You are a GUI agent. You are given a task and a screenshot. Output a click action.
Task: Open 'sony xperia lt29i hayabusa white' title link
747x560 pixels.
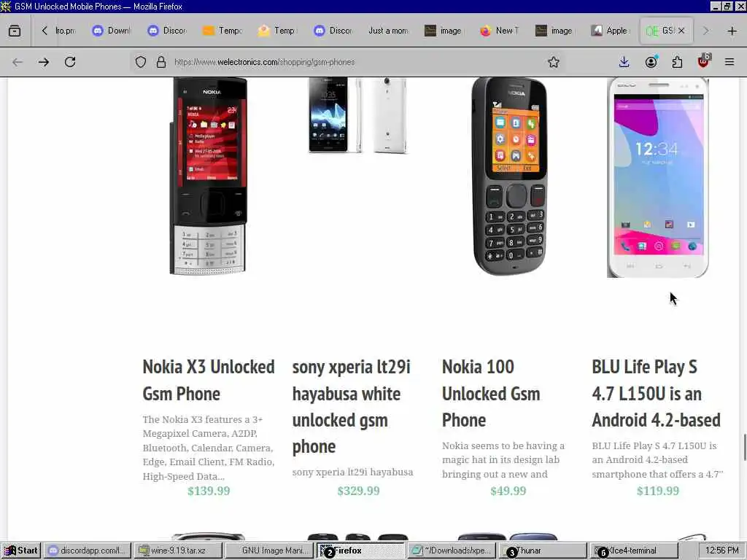pos(352,406)
